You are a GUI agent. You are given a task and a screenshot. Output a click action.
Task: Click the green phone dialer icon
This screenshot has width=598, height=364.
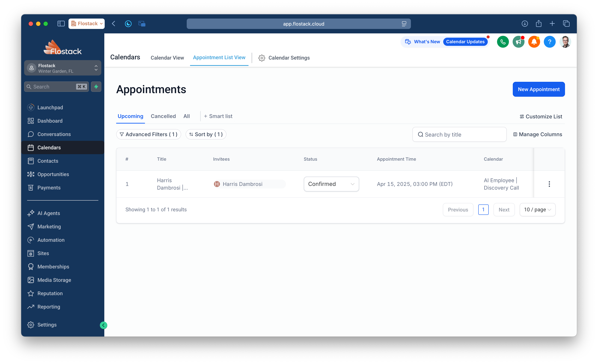click(x=503, y=42)
